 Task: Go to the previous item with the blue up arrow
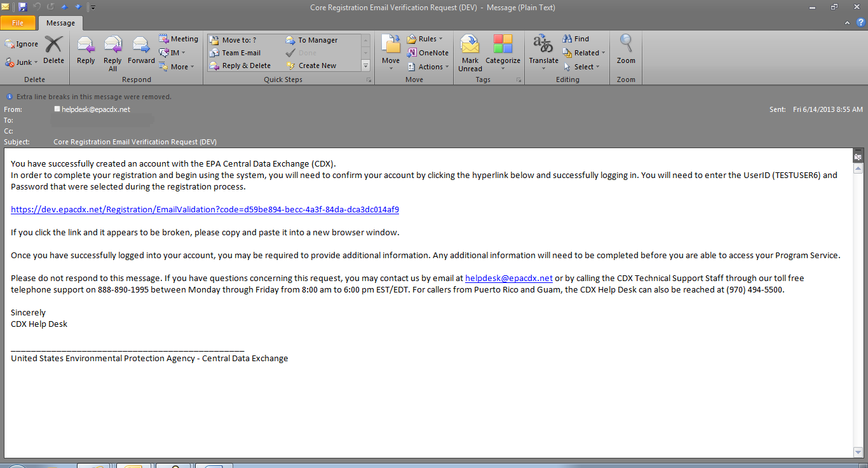click(x=64, y=7)
